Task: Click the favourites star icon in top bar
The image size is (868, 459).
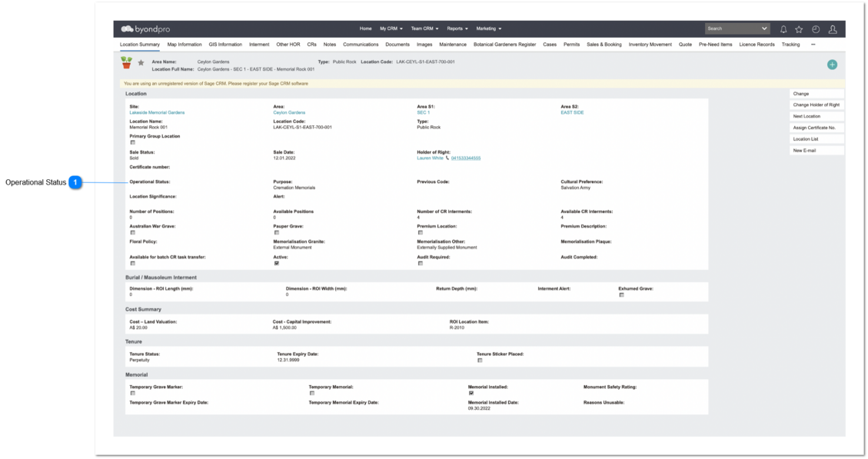Action: pyautogui.click(x=799, y=29)
